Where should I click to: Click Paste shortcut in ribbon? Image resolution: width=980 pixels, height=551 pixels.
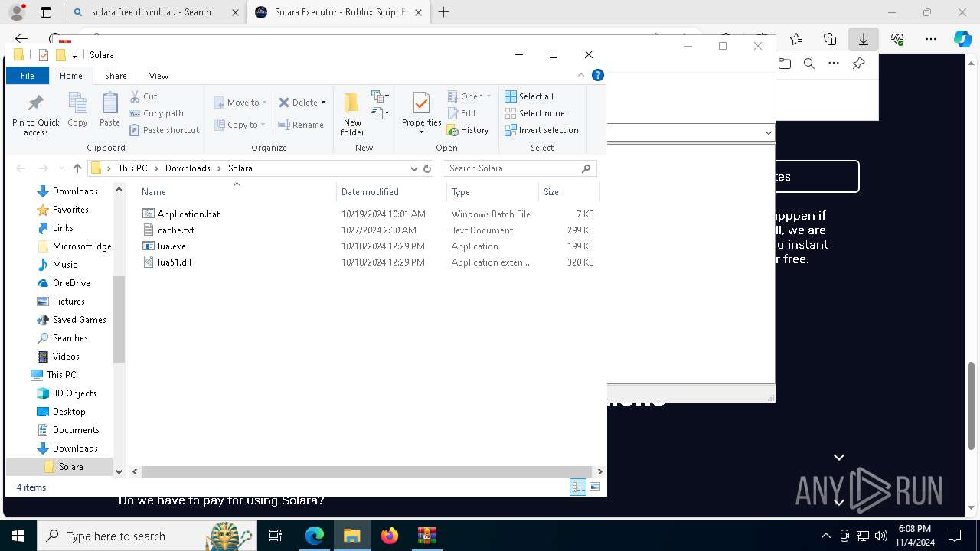tap(165, 130)
